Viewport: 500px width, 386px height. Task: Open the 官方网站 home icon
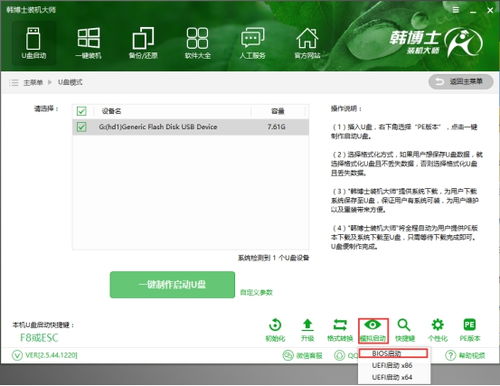point(307,43)
